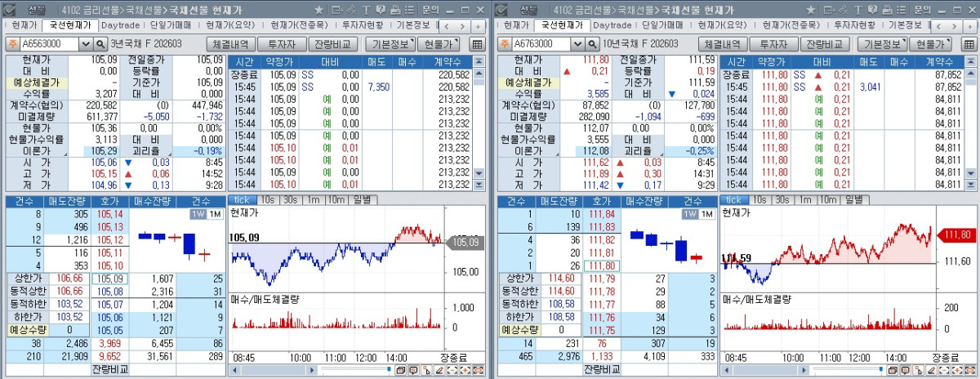Viewport: 980px width, 379px height.
Task: Open grid layout icon in left window toolbar
Action: [477, 44]
